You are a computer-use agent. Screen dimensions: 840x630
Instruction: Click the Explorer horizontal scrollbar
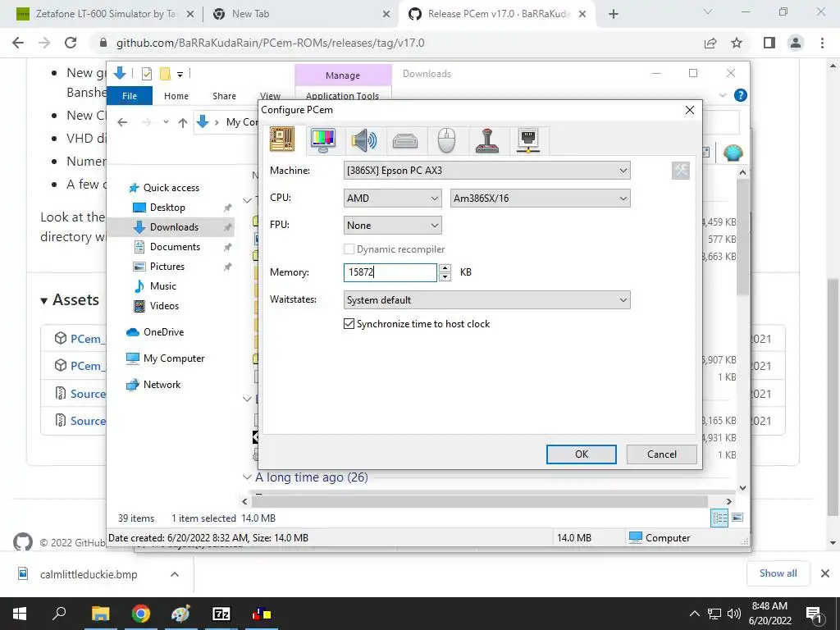[x=480, y=501]
